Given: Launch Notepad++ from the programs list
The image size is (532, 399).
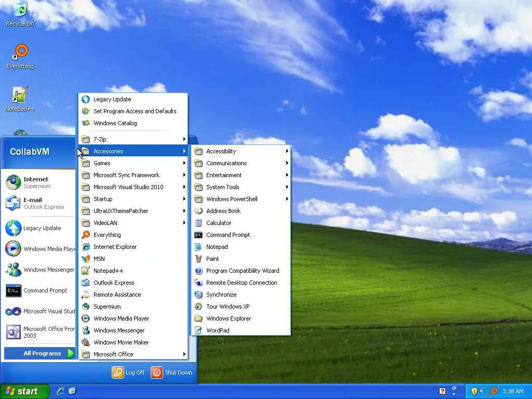Looking at the screenshot, I should (x=133, y=271).
